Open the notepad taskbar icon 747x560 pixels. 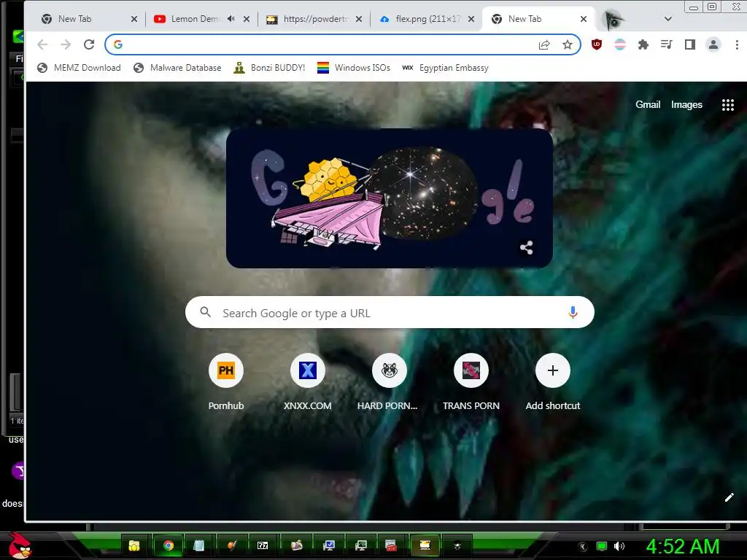pos(198,545)
